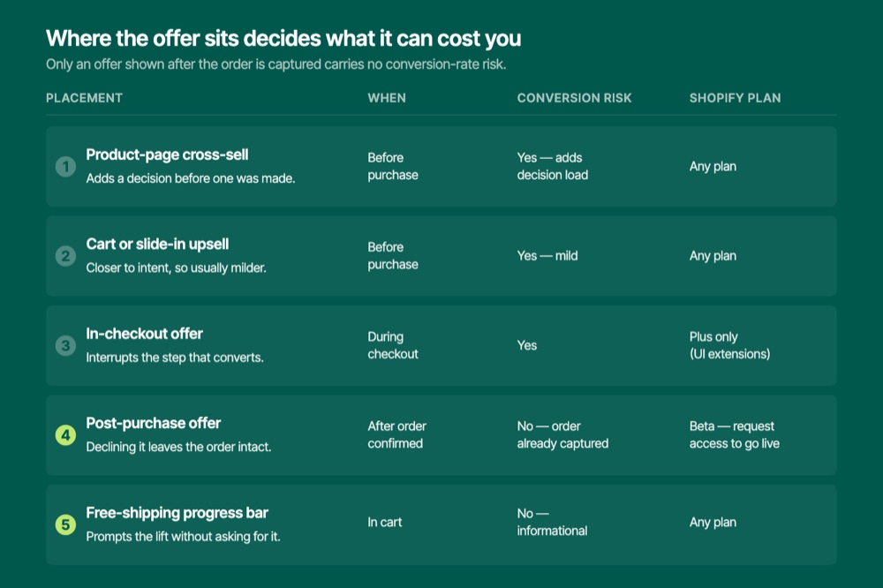Click the 'Product-page cross-sell' title

167,155
